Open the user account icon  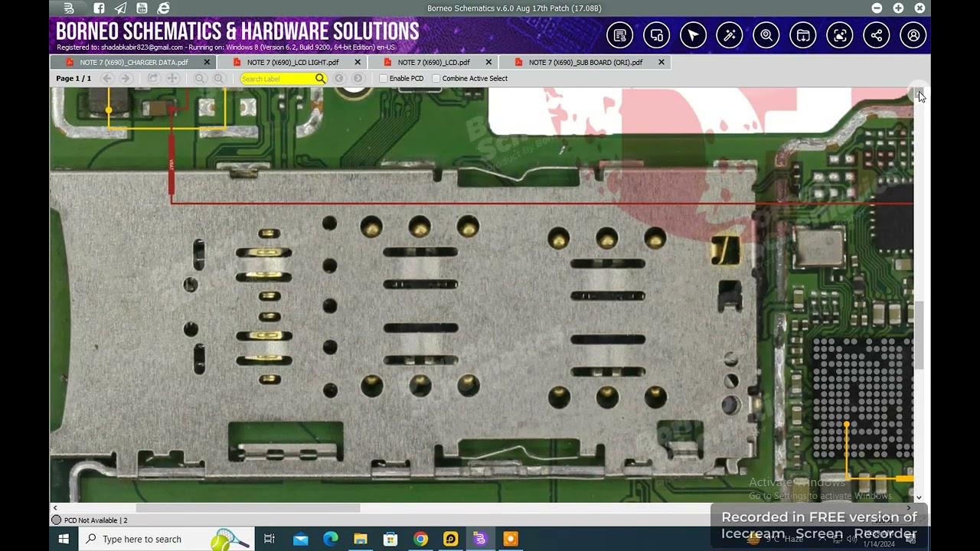click(913, 35)
